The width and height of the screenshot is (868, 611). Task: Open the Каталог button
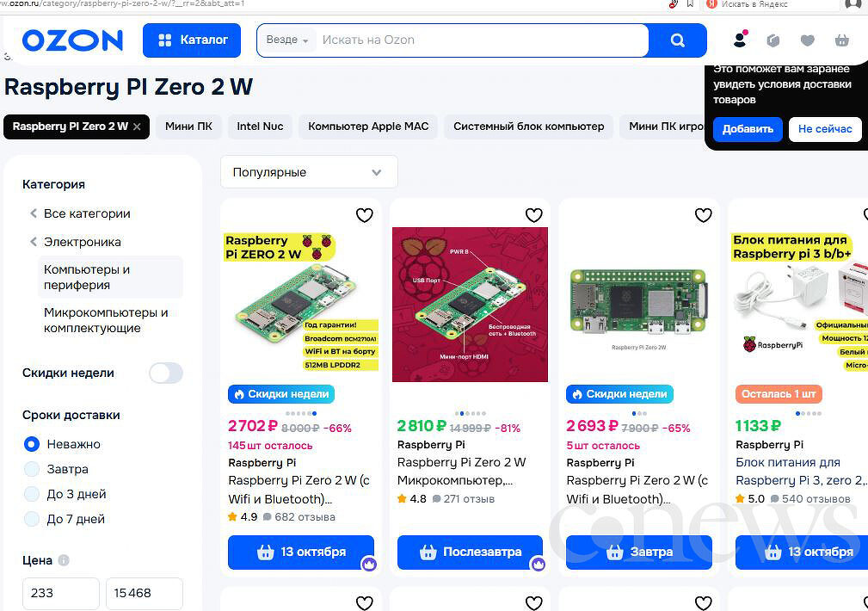pyautogui.click(x=192, y=40)
